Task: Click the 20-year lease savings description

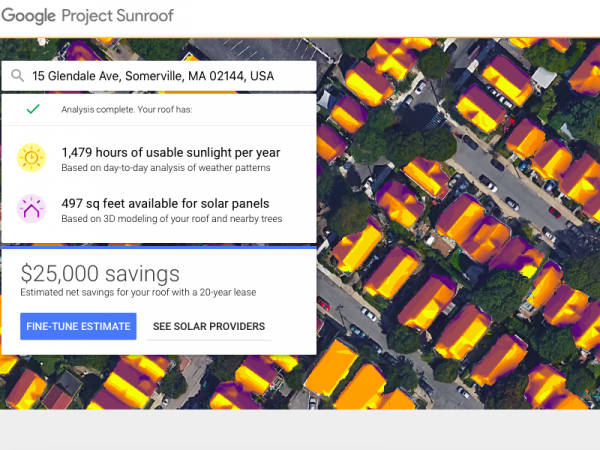Action: [138, 292]
